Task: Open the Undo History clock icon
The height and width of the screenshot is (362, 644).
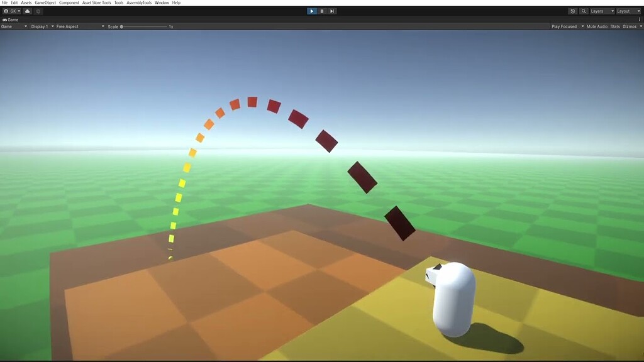Action: click(572, 11)
